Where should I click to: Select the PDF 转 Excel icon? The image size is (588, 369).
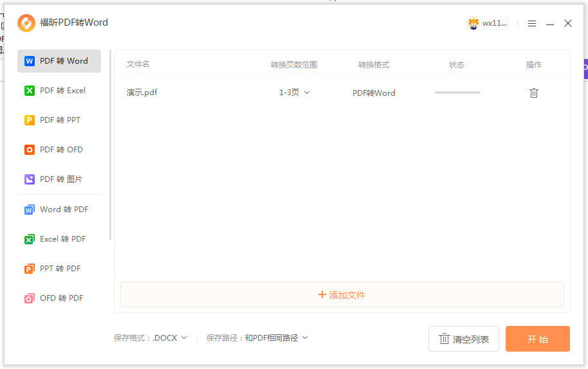tap(29, 91)
